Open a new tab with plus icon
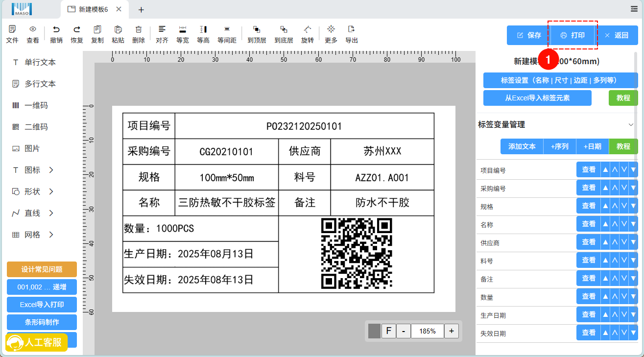 [x=141, y=9]
